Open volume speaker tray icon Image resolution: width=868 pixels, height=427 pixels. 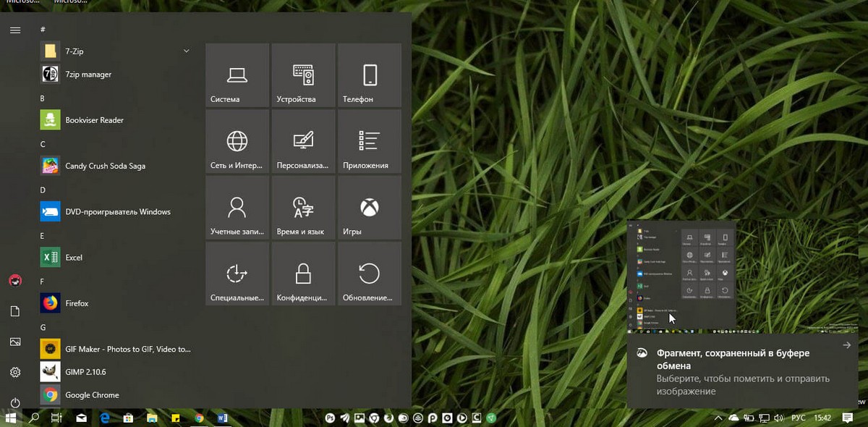click(780, 418)
